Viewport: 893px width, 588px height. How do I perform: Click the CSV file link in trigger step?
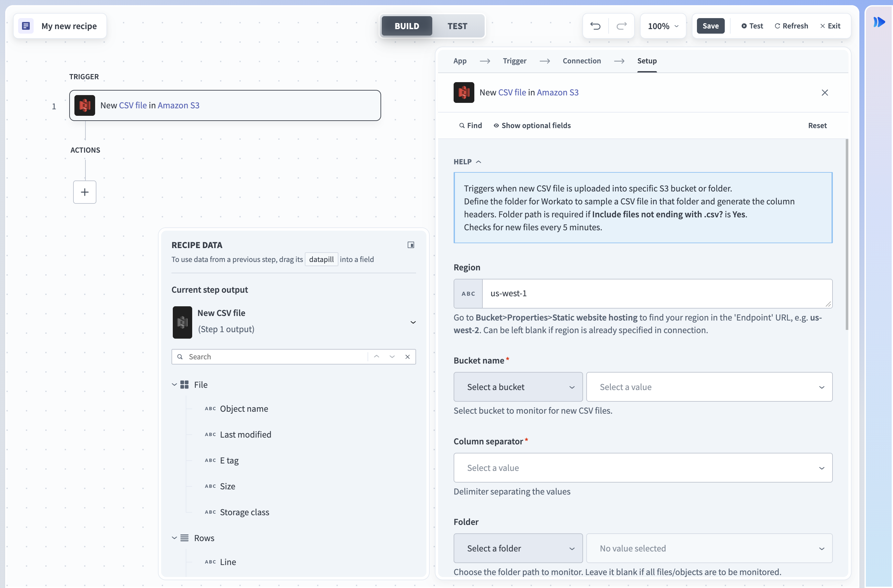coord(133,105)
